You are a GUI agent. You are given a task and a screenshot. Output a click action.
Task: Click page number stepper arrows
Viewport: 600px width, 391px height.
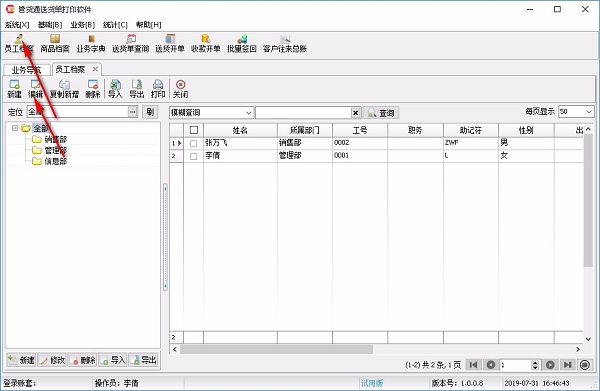coord(535,365)
